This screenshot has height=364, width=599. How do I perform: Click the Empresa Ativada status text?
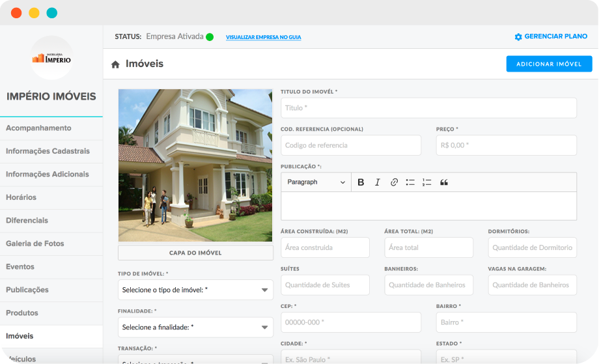[174, 36]
